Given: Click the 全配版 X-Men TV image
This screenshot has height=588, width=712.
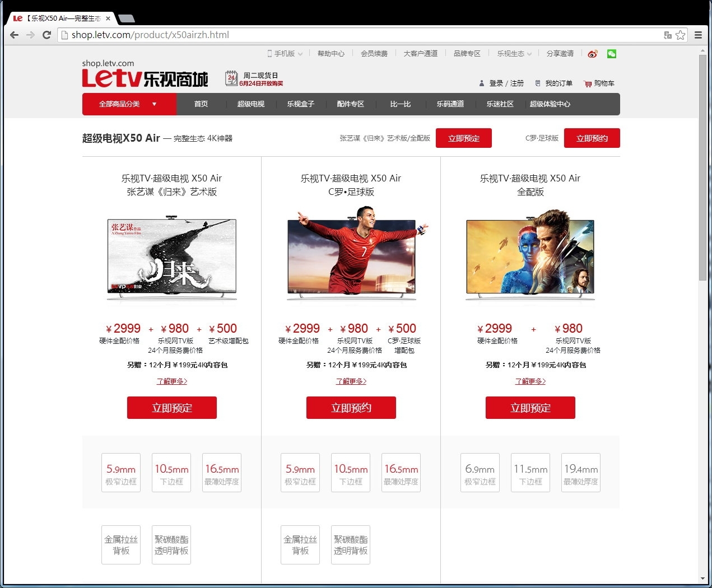Looking at the screenshot, I should (x=530, y=255).
